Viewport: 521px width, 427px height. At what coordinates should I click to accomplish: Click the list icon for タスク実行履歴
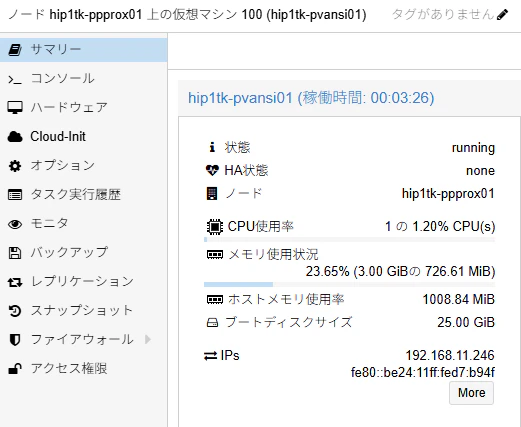(x=15, y=195)
